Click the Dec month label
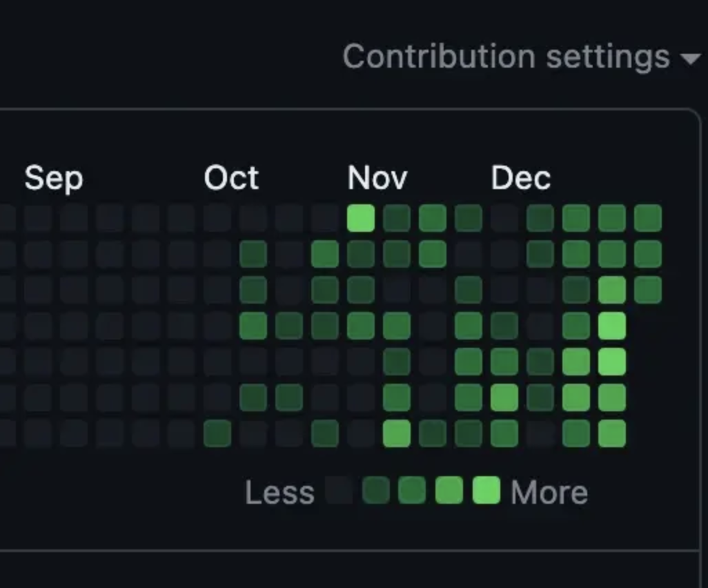 pos(520,178)
